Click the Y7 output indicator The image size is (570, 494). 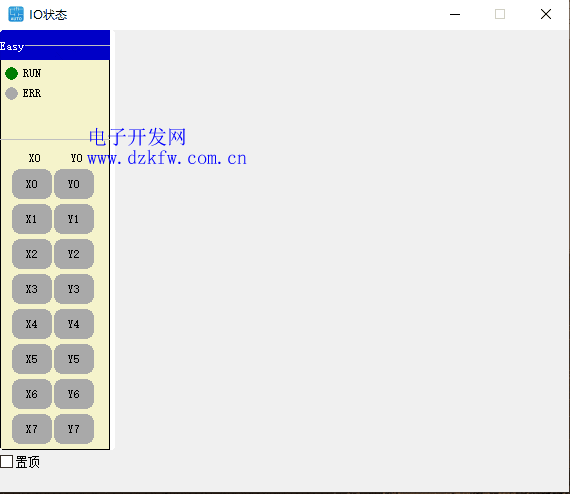tap(74, 429)
